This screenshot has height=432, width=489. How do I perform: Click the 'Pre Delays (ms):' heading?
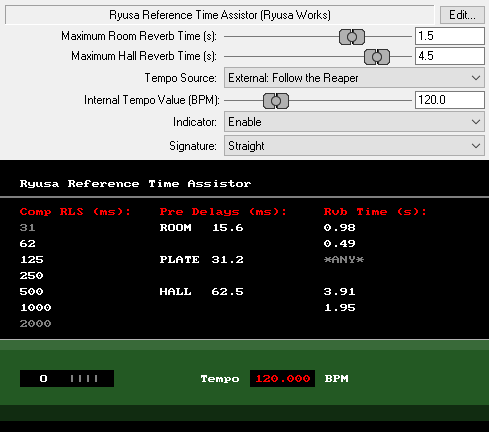click(x=223, y=212)
